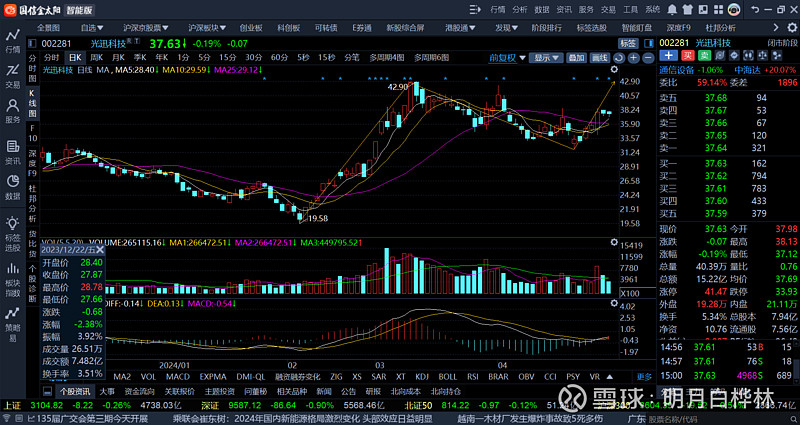This screenshot has width=800, height=425.
Task: Open the 资金流向 bottom tab
Action: (x=139, y=392)
